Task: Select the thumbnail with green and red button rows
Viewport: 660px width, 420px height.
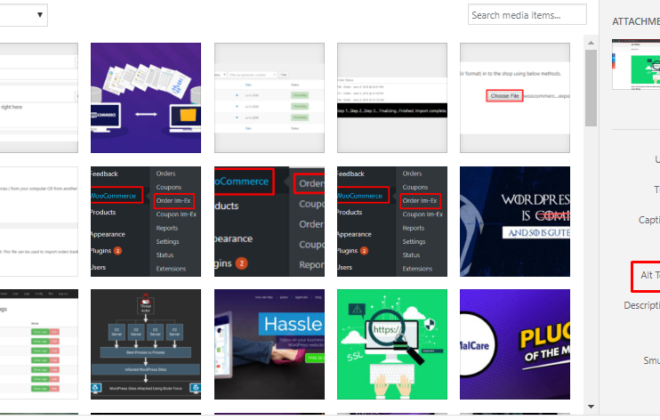Action: pyautogui.click(x=39, y=344)
